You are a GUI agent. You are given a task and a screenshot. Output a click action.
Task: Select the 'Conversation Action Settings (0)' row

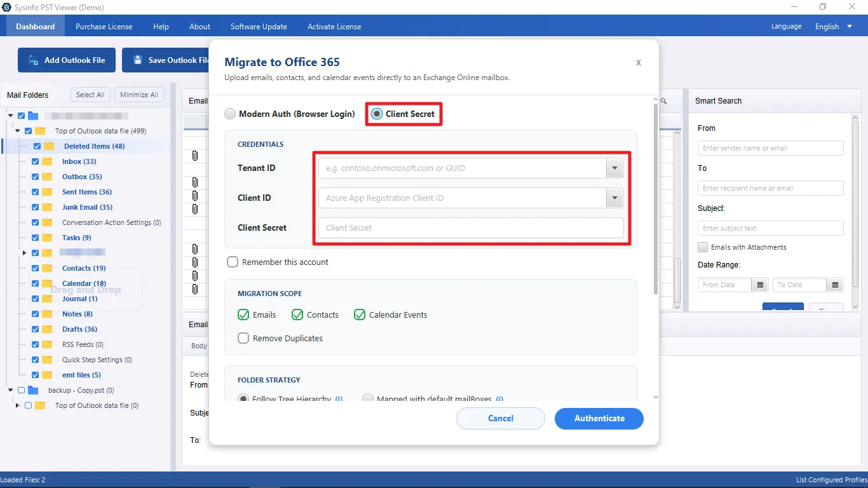[112, 222]
